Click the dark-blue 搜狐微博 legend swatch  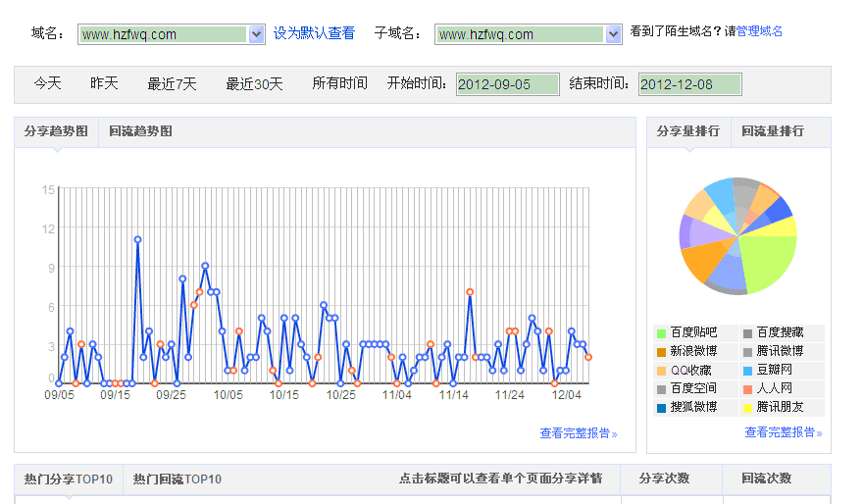[662, 407]
